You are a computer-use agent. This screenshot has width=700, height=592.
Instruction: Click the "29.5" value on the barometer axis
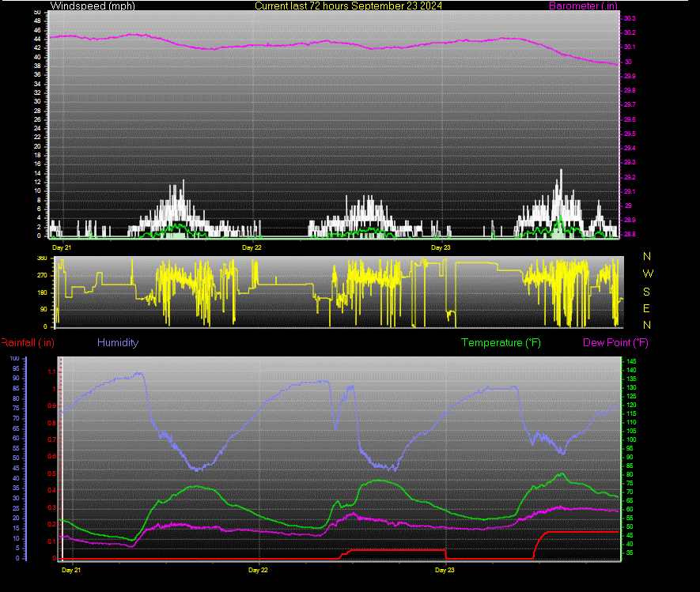[x=630, y=134]
